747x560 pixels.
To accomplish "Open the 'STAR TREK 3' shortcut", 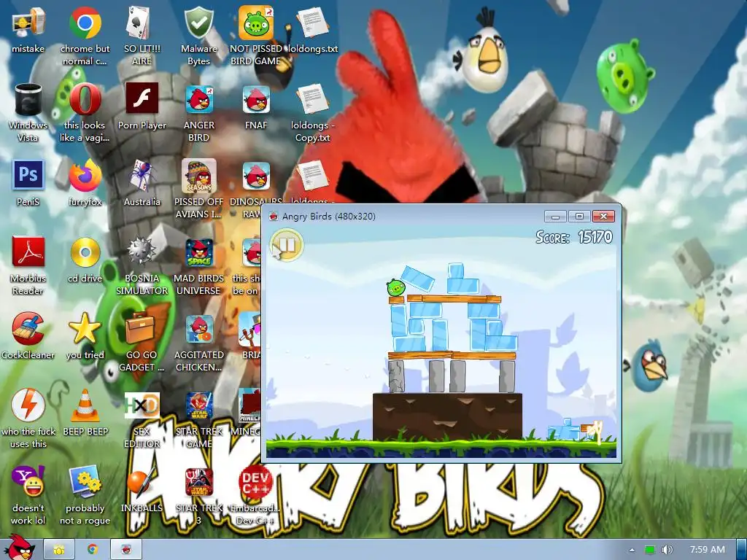I will click(198, 495).
